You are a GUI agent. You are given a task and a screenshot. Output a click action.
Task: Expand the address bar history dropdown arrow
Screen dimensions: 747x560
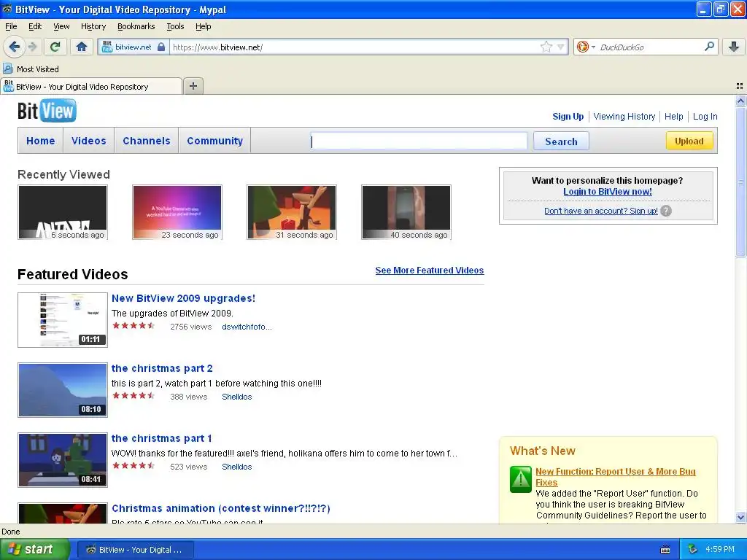pyautogui.click(x=561, y=47)
